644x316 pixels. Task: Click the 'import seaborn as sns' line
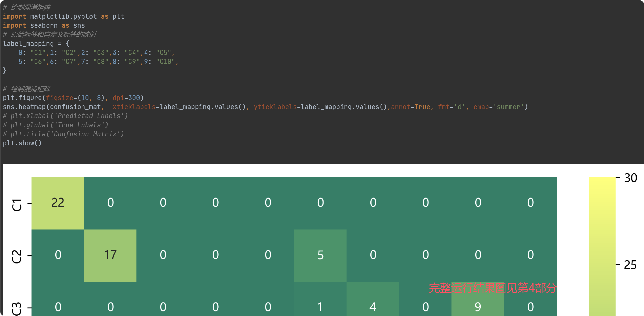(44, 25)
